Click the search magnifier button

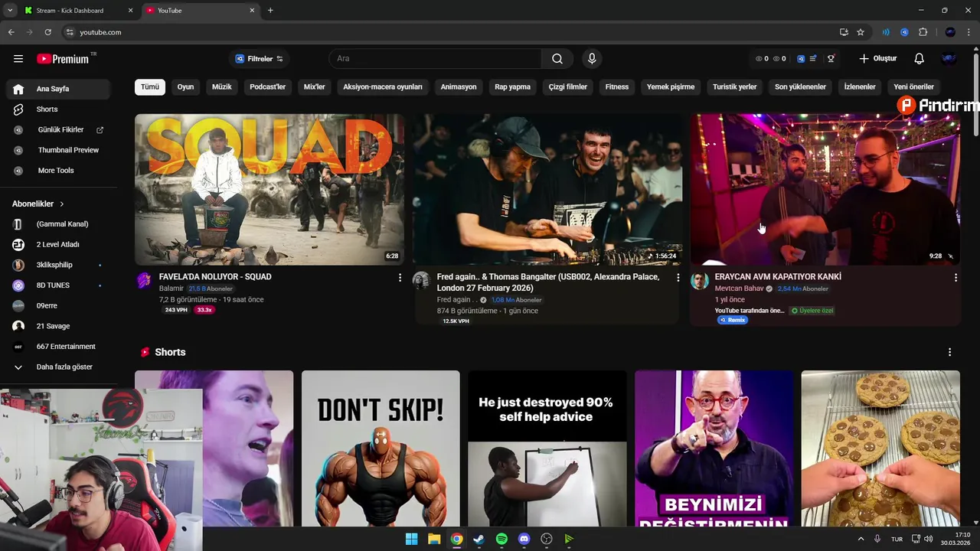click(557, 59)
